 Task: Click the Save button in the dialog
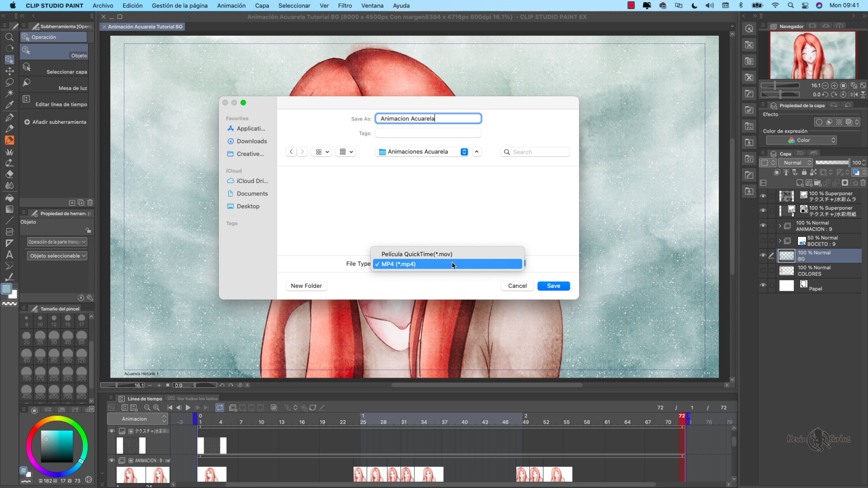coord(554,286)
